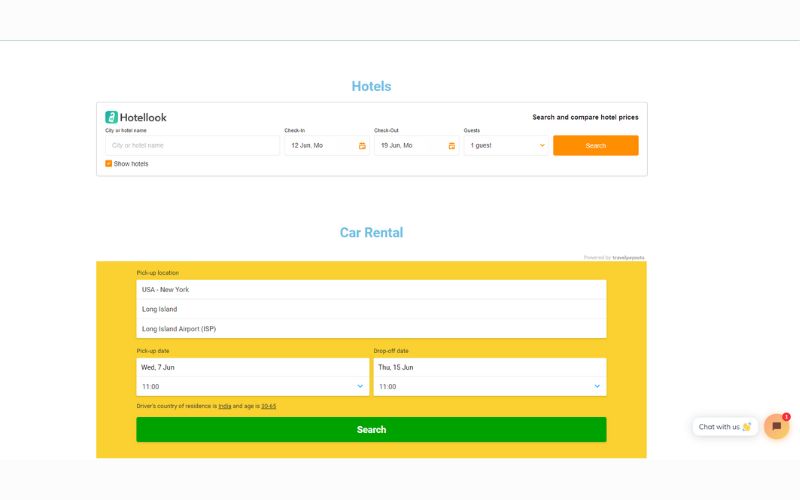Expand the Guests dropdown
This screenshot has height=500, width=800.
pos(506,145)
